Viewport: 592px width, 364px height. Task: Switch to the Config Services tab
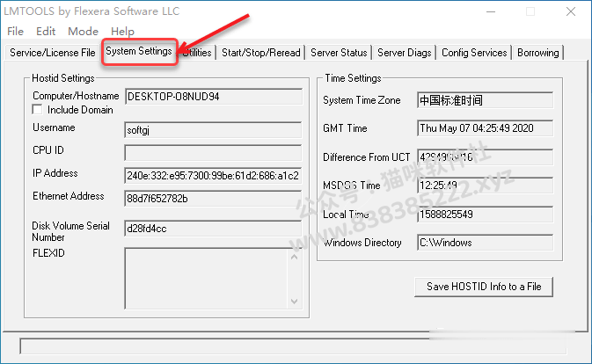point(474,53)
